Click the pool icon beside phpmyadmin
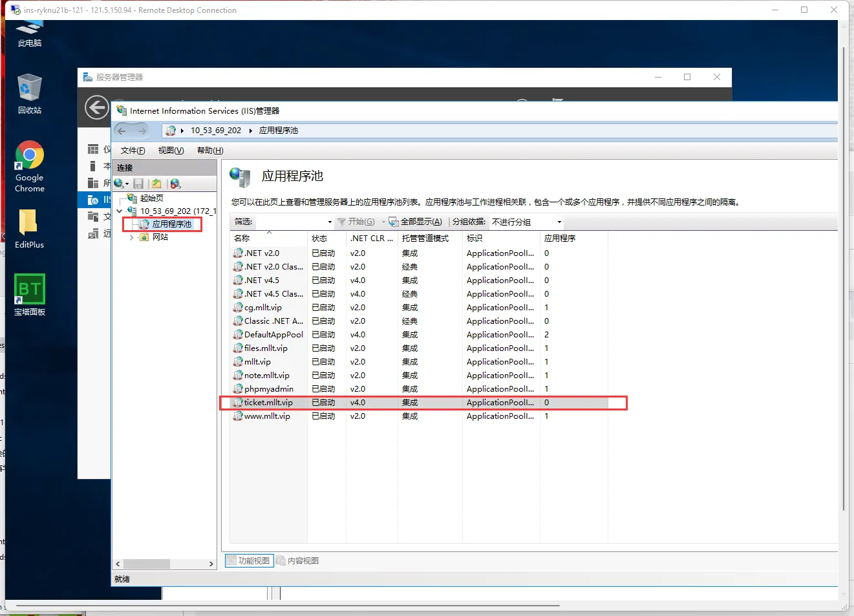The image size is (854, 616). point(238,389)
